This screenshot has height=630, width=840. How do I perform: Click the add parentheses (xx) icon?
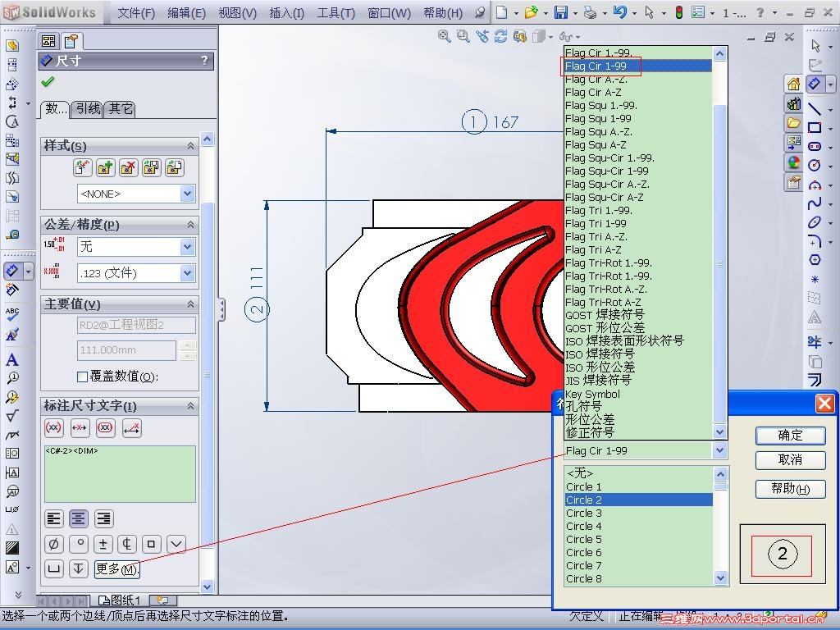pos(53,427)
